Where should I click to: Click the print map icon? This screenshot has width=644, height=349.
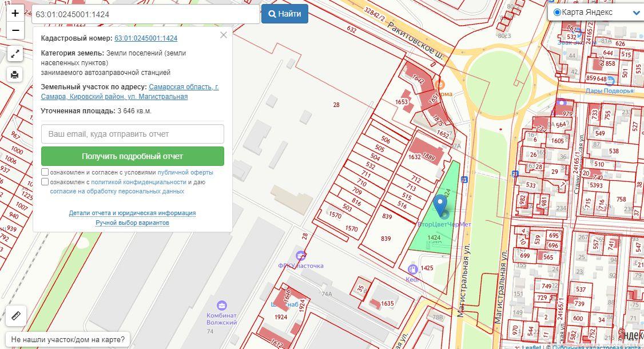pyautogui.click(x=15, y=74)
